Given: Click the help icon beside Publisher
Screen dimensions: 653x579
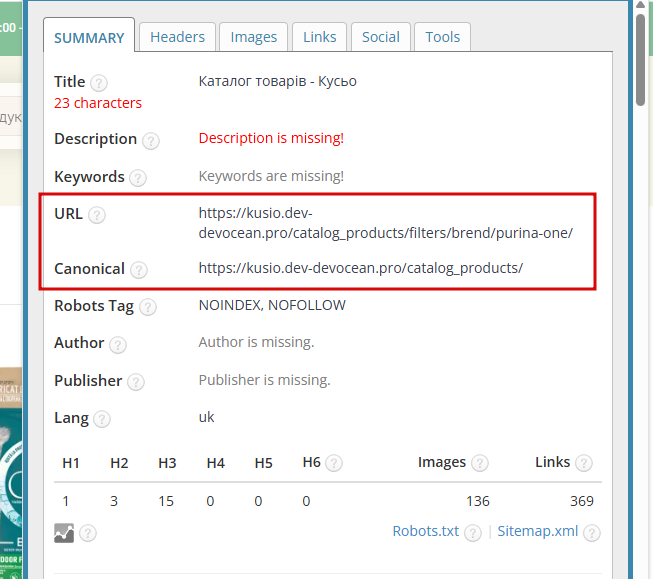Looking at the screenshot, I should tap(136, 382).
